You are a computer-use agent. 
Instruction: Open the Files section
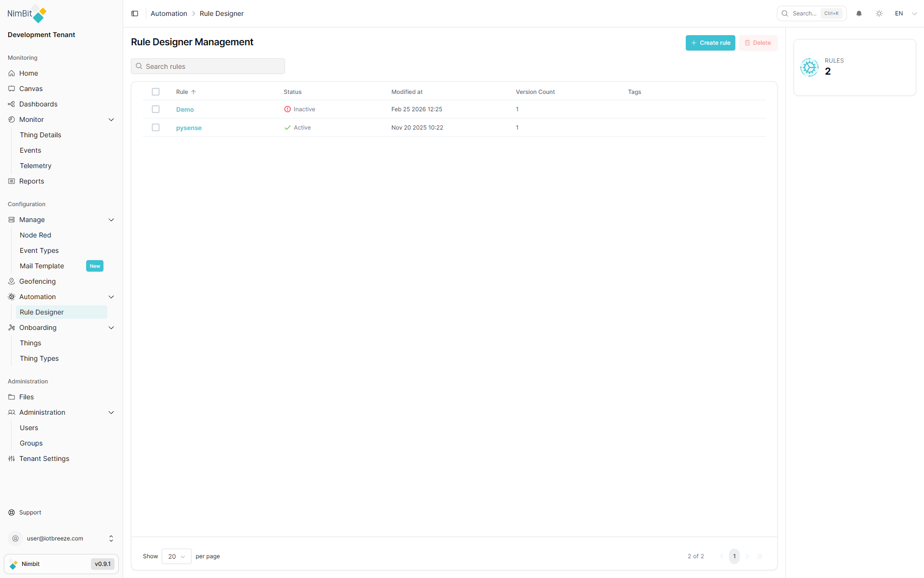coord(26,397)
